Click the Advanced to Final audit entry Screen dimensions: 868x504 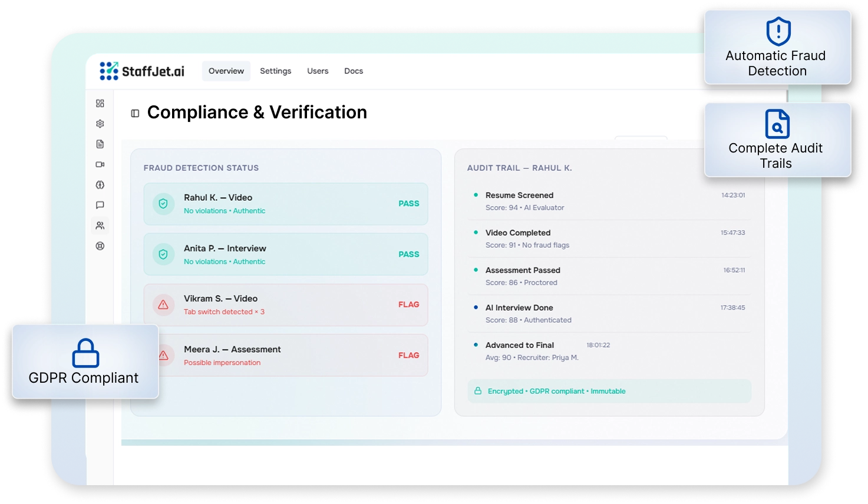point(519,346)
